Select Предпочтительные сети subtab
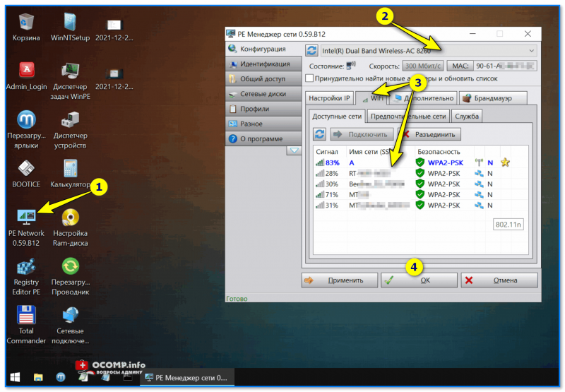565x392 pixels. click(408, 117)
